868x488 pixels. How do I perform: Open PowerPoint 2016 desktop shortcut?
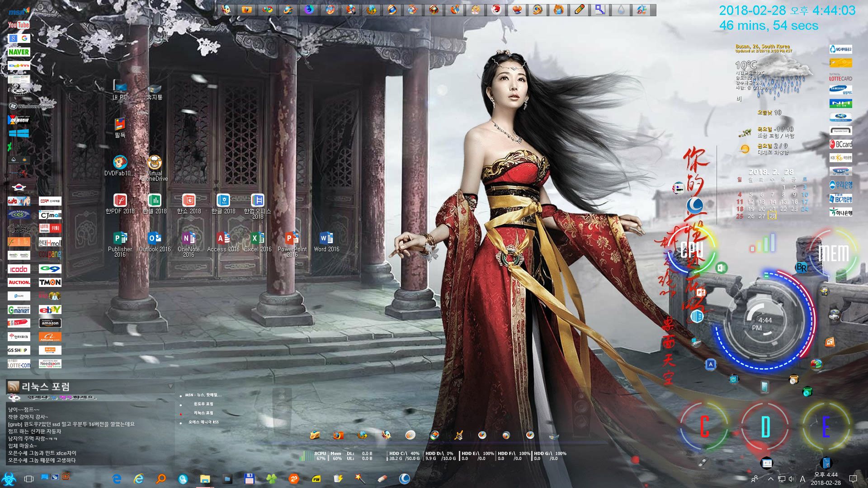point(292,244)
